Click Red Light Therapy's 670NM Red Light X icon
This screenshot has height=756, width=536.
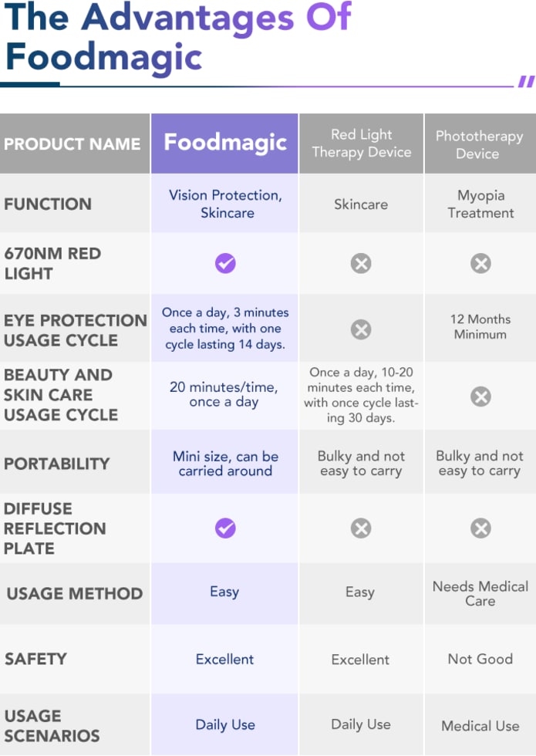(361, 263)
